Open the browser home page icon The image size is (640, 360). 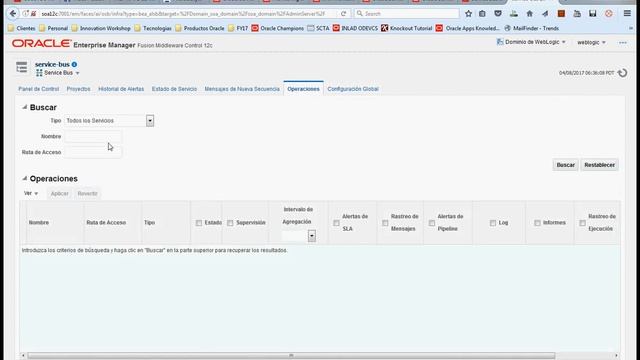tap(529, 13)
